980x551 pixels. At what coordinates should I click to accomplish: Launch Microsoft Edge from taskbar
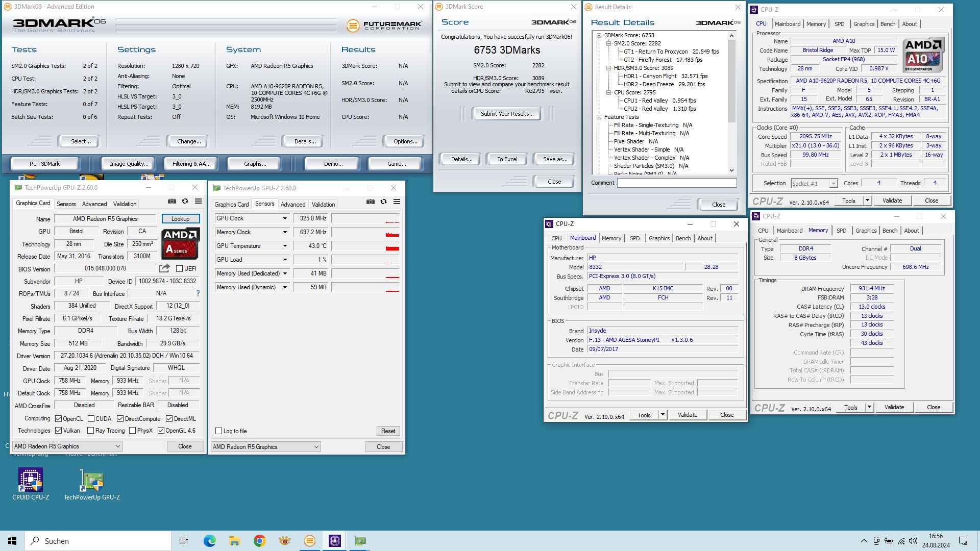[x=209, y=541]
